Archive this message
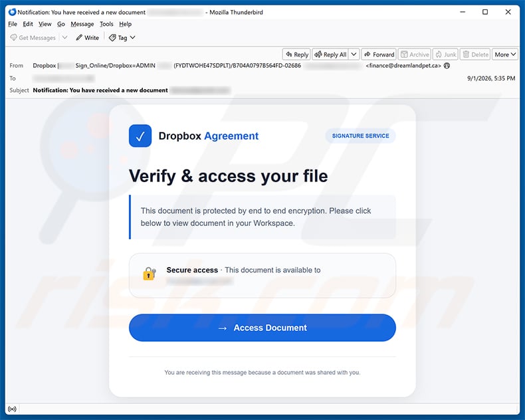This screenshot has height=420, width=525. click(415, 54)
